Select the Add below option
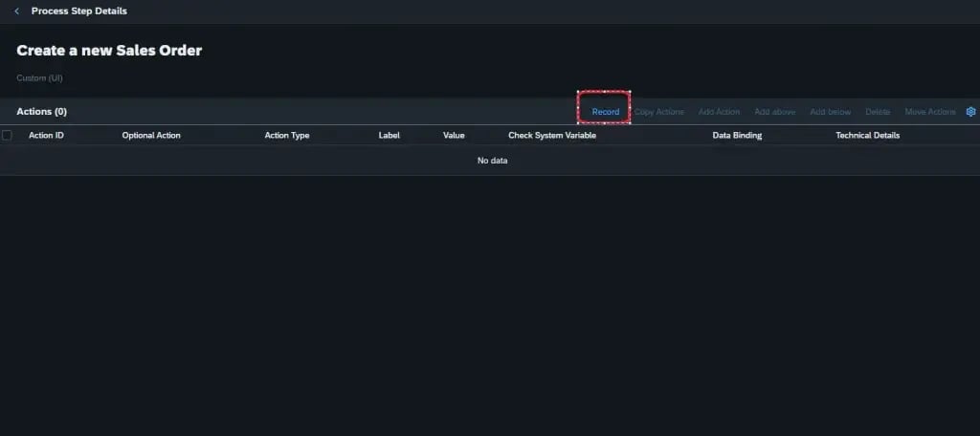The image size is (980, 436). tap(830, 112)
